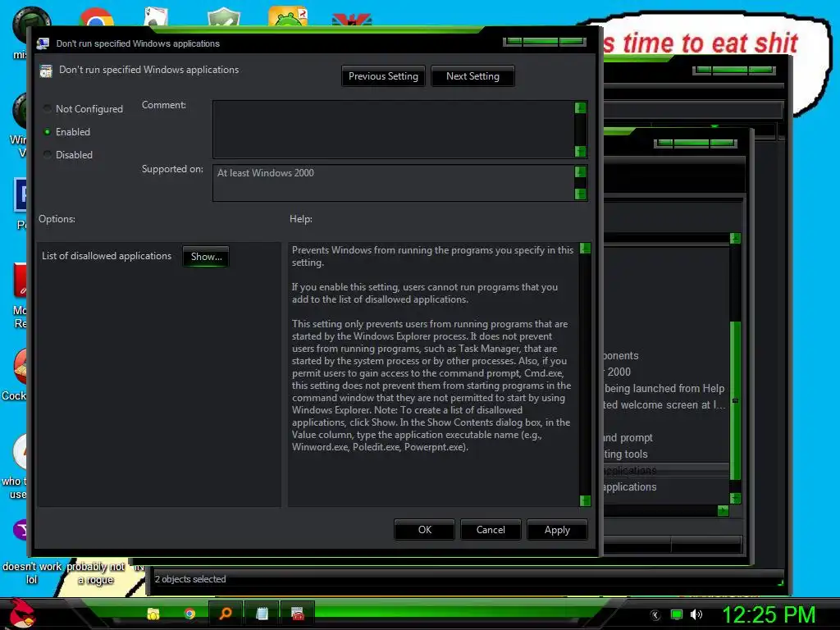
Task: Click the dialog title bar computer icon
Action: click(x=43, y=43)
